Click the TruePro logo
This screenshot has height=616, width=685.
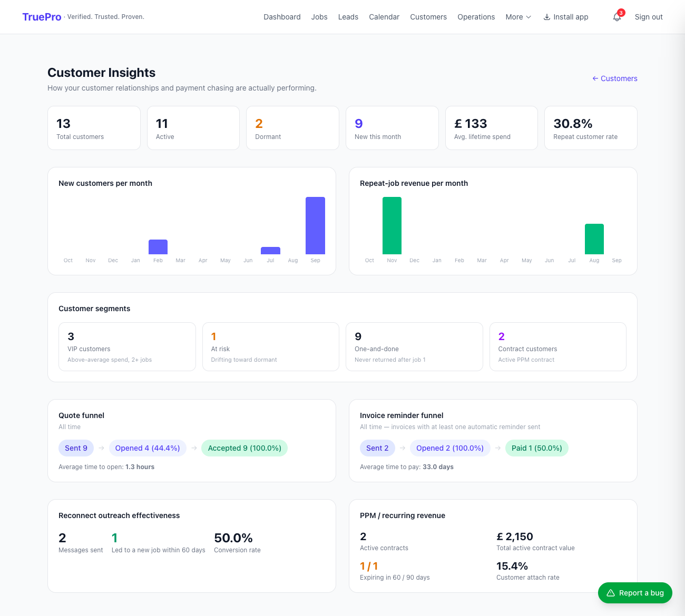click(x=42, y=17)
